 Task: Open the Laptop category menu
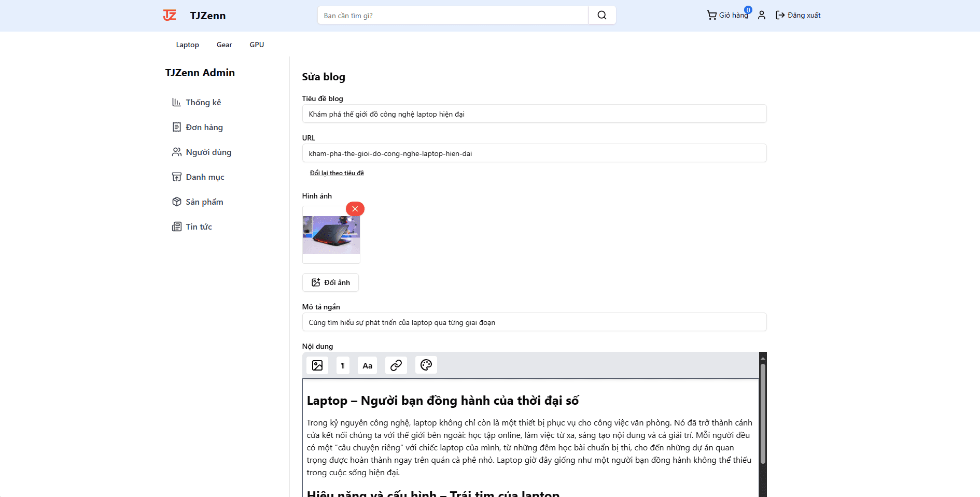tap(187, 45)
